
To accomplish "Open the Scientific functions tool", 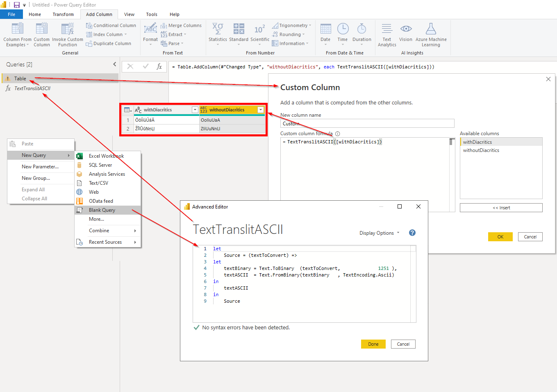I will coord(260,34).
